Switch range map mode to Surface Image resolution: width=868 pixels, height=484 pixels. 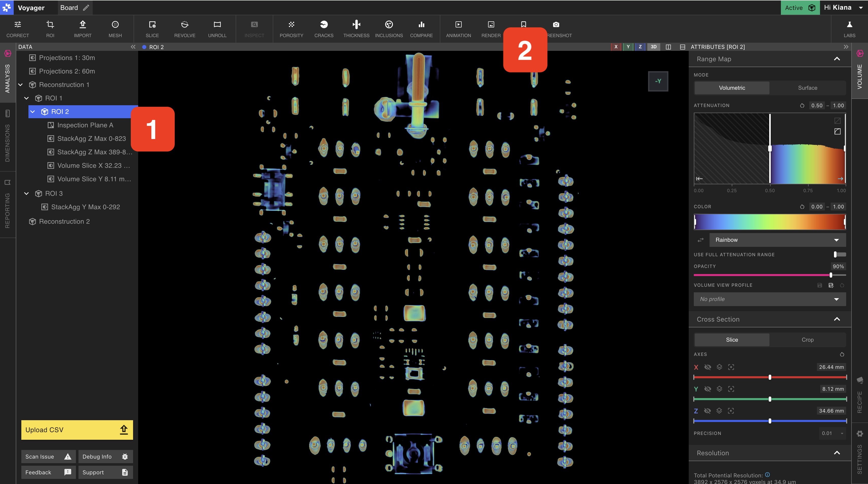coord(807,88)
